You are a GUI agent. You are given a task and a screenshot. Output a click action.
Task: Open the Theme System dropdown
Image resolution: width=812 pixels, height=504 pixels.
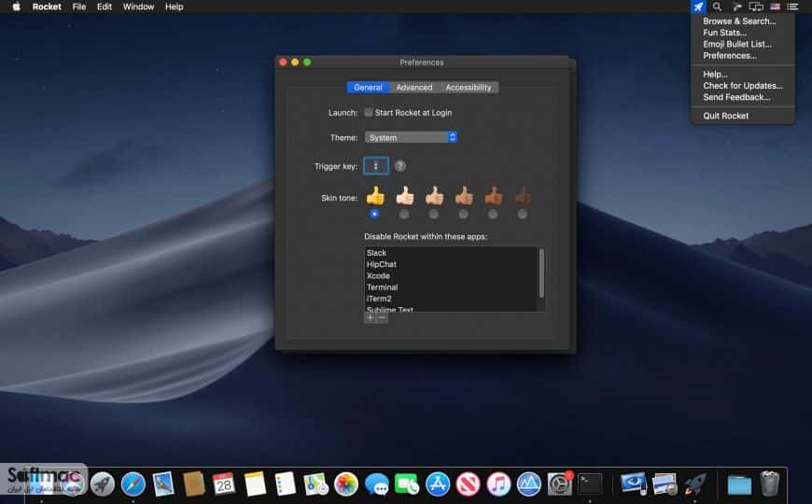[411, 137]
